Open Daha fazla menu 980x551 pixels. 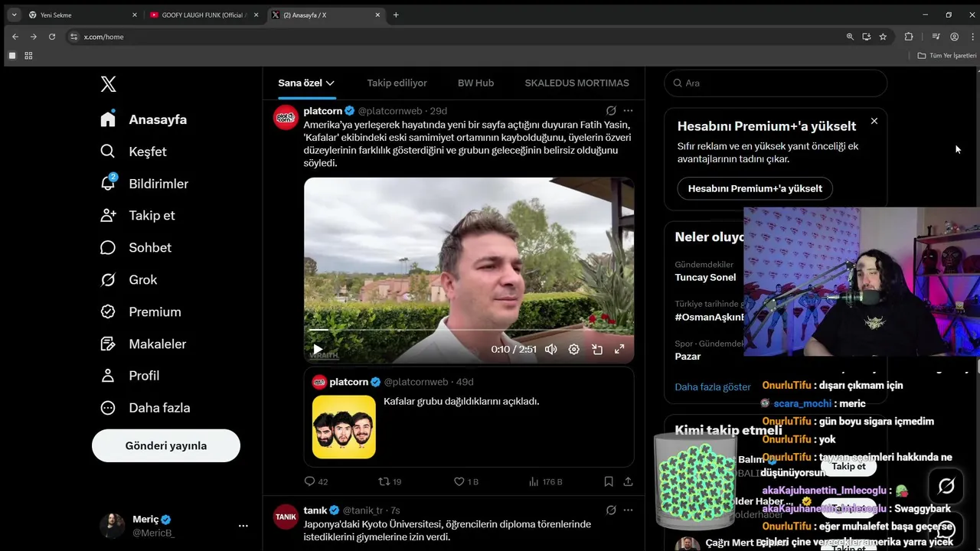click(x=145, y=408)
